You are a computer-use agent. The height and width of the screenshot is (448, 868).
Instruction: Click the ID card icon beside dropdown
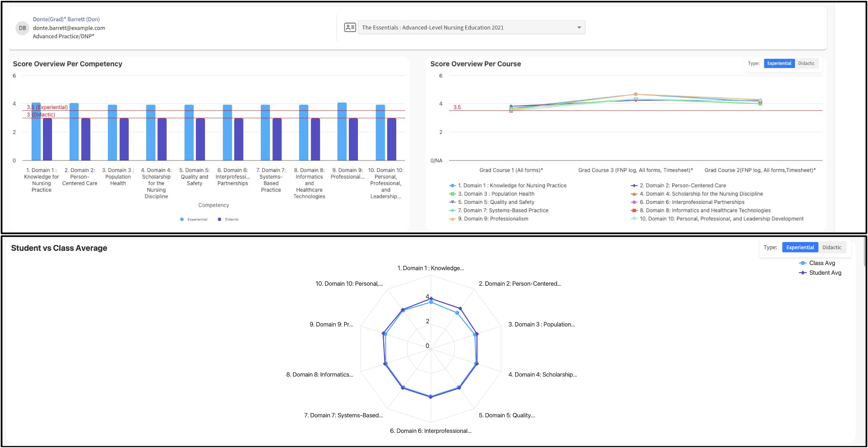click(350, 28)
